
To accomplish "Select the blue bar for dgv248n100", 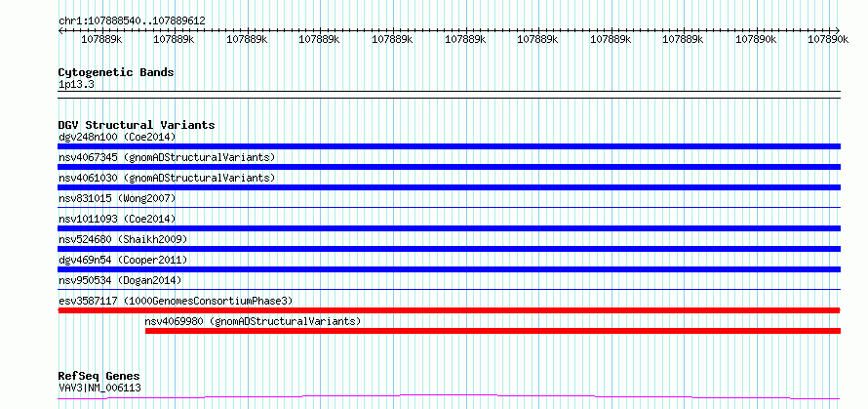I will coord(449,146).
